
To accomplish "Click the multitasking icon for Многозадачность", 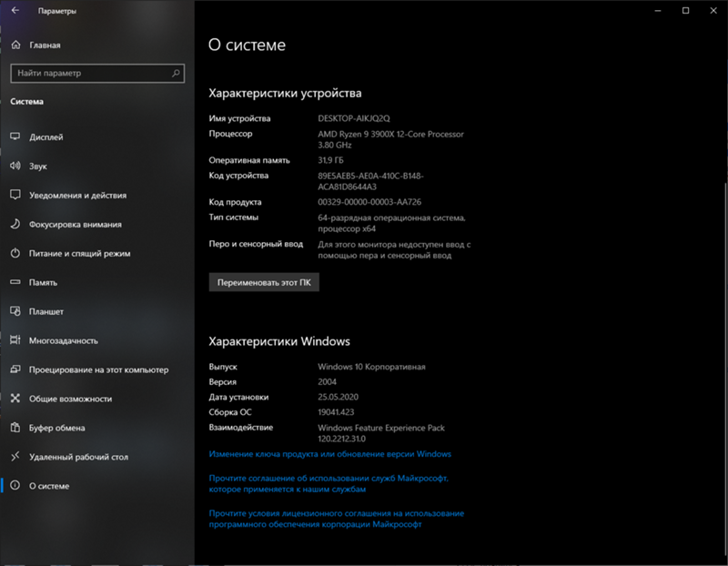I will (x=15, y=340).
